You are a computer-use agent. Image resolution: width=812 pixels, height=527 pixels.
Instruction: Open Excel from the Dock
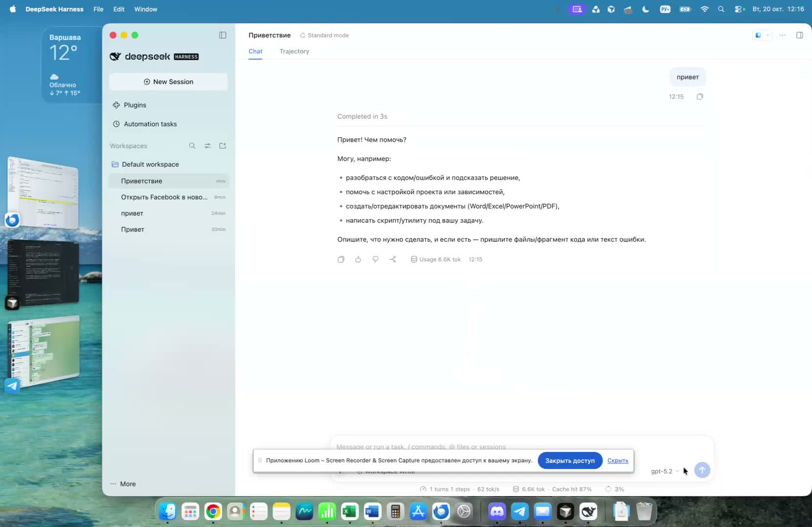(350, 511)
